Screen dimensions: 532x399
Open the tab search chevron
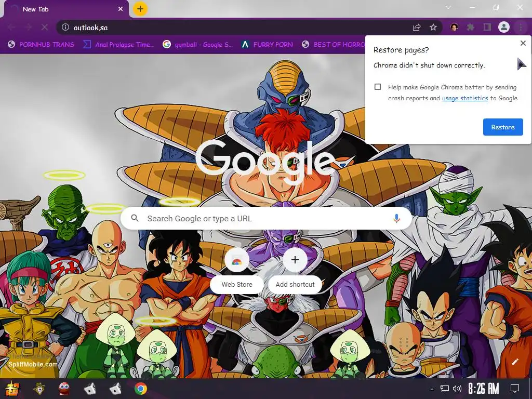tap(448, 7)
